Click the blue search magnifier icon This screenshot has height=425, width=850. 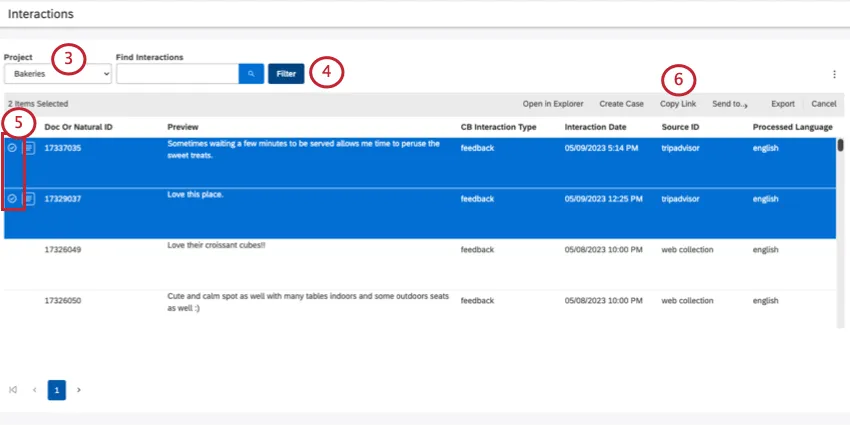(250, 74)
